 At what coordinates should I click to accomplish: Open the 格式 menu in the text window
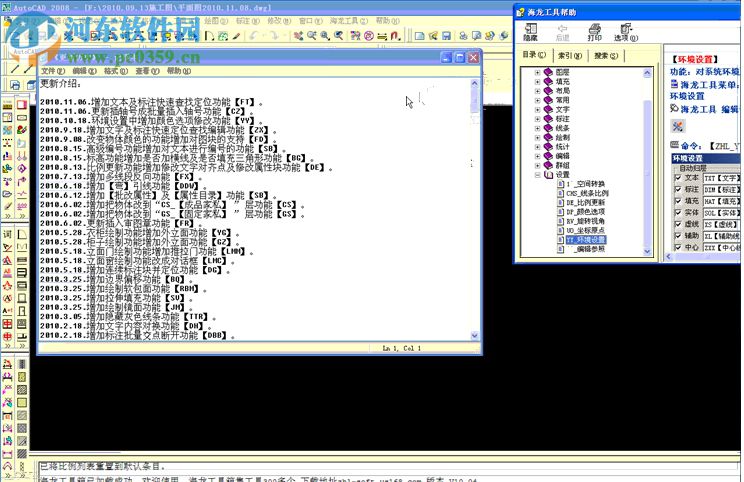[116, 71]
